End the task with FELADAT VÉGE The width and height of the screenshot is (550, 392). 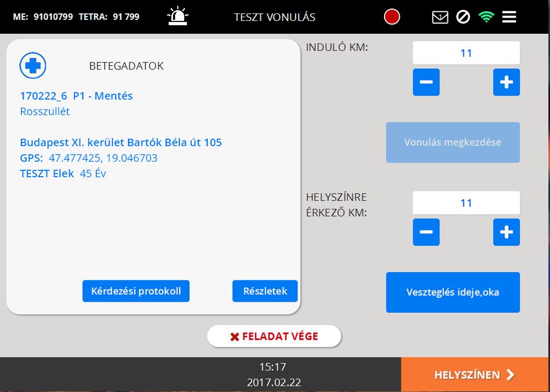[274, 336]
